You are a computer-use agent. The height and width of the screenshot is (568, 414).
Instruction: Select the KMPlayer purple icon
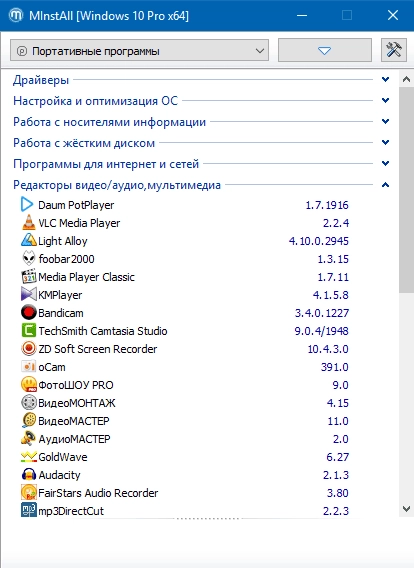pos(29,295)
